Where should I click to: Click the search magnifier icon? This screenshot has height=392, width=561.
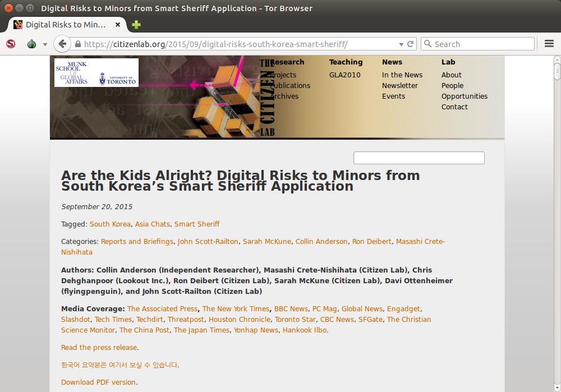(427, 44)
